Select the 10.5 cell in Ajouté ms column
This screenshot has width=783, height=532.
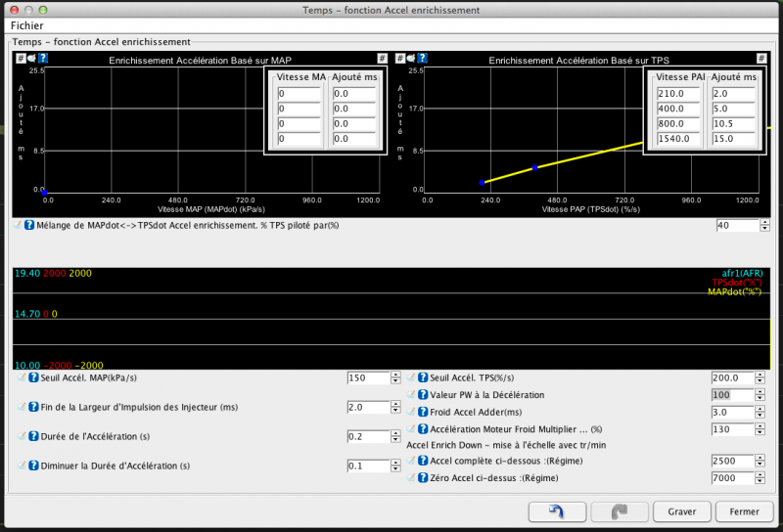[x=733, y=123]
